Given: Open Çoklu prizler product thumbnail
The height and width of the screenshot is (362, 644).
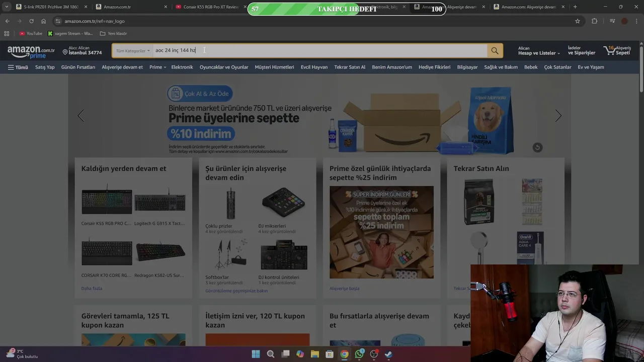Looking at the screenshot, I should [231, 203].
